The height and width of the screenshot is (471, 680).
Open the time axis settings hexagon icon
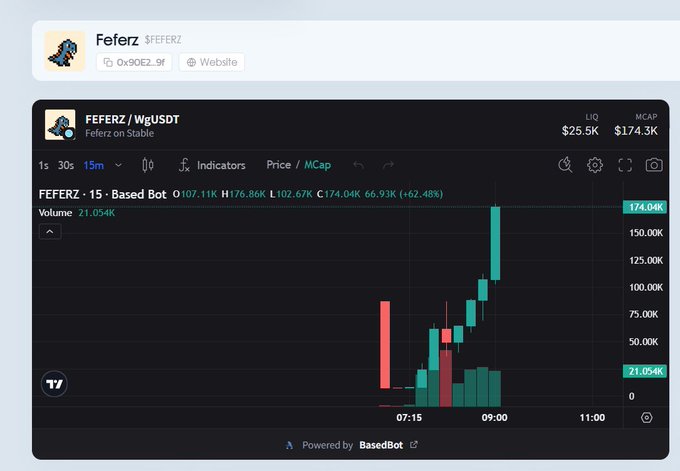coord(647,418)
